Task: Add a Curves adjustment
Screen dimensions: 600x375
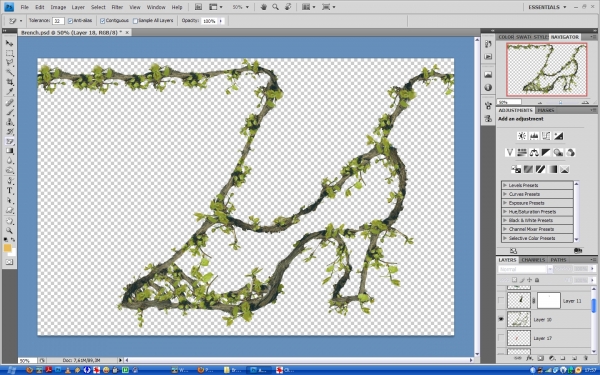Action: pyautogui.click(x=546, y=136)
